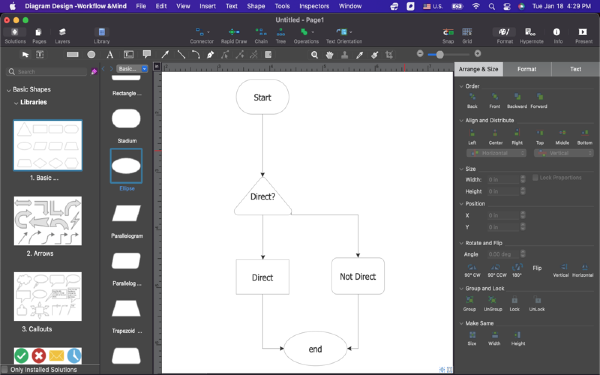Open the Basic library dropdown
Viewport: 600px width, 375px height.
pyautogui.click(x=132, y=69)
